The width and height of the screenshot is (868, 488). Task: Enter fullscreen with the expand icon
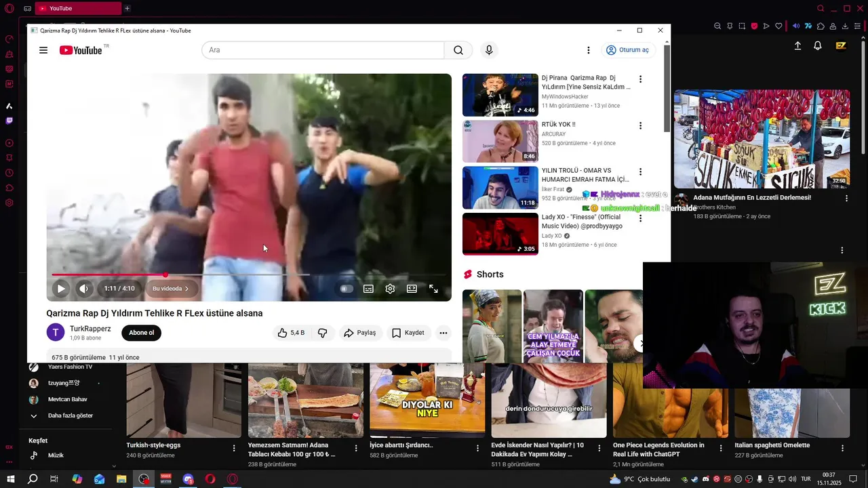(433, 289)
